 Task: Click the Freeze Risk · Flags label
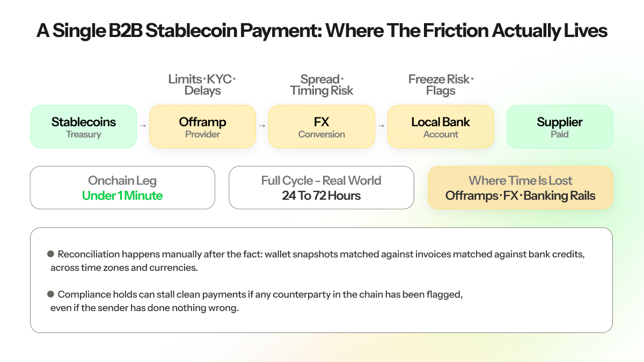(441, 85)
